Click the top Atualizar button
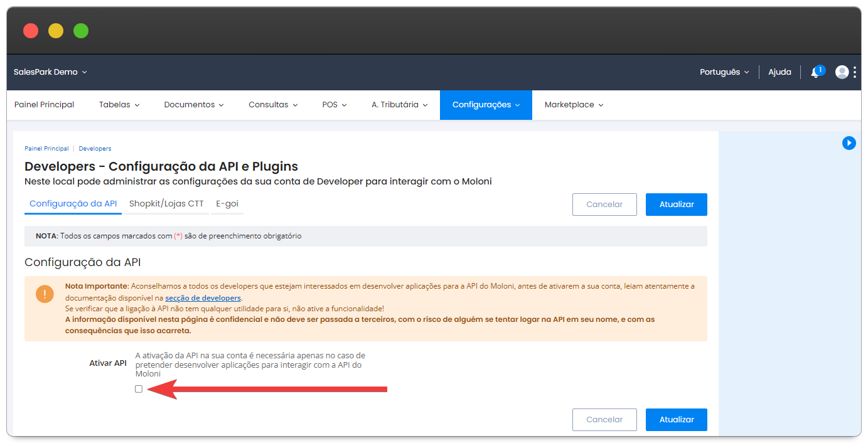 pyautogui.click(x=676, y=205)
